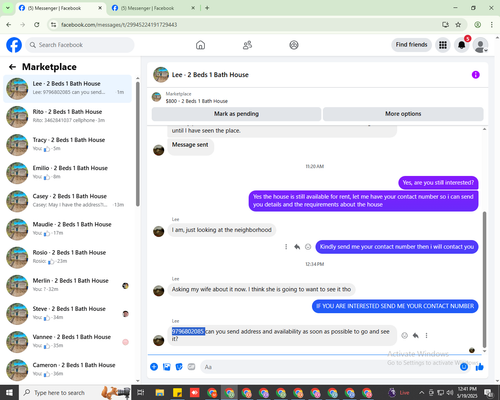
Task: View site information icon in address bar
Action: point(53,25)
